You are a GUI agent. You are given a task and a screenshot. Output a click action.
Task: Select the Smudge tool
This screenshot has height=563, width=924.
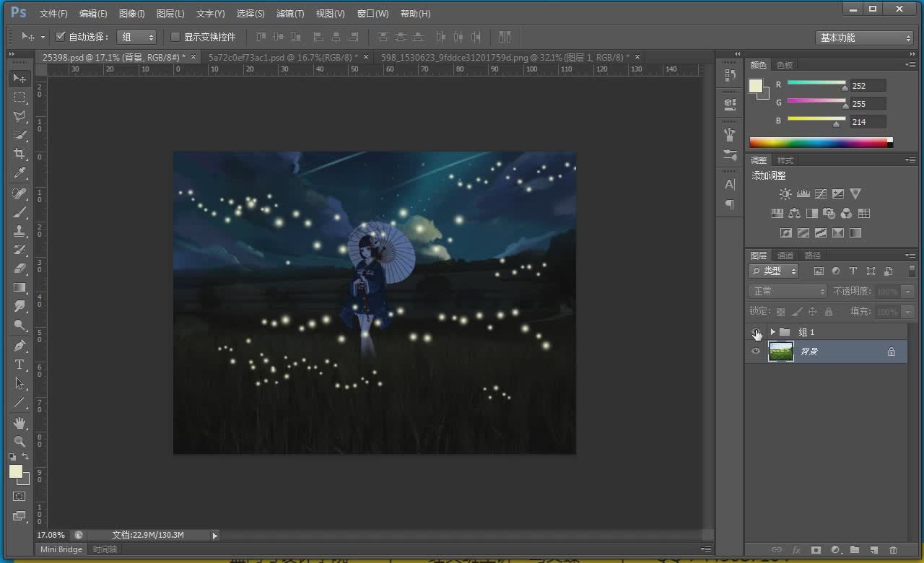coord(19,306)
